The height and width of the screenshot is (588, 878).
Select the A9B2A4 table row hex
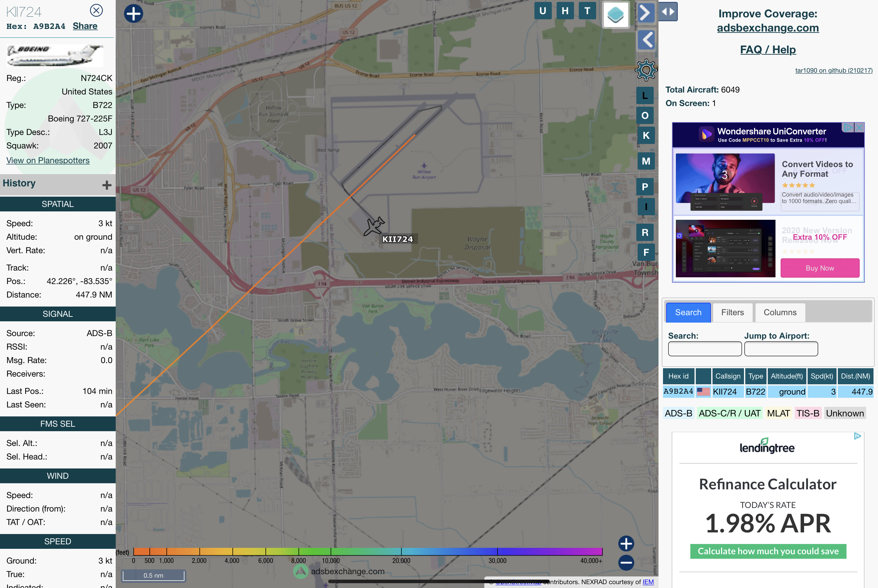678,391
